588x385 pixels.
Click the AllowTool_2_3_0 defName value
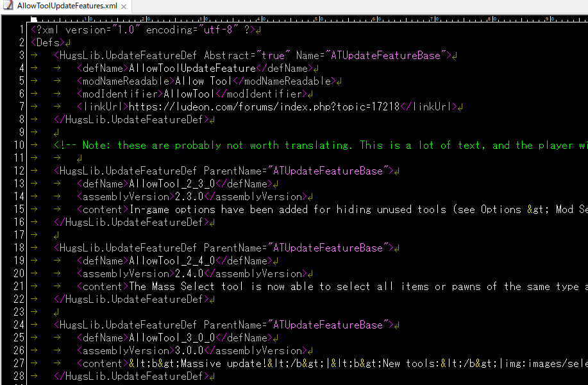pyautogui.click(x=172, y=184)
